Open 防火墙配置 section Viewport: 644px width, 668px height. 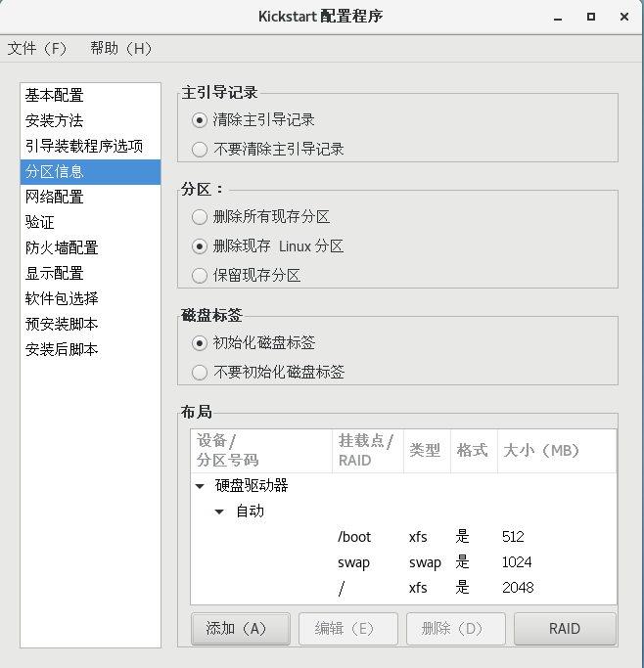pos(90,247)
